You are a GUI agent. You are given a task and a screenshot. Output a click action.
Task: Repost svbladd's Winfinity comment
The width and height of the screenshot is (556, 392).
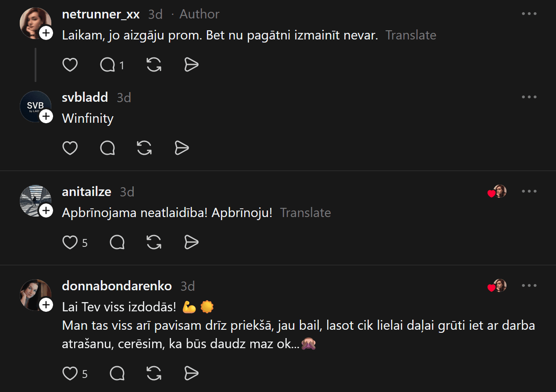coord(144,148)
